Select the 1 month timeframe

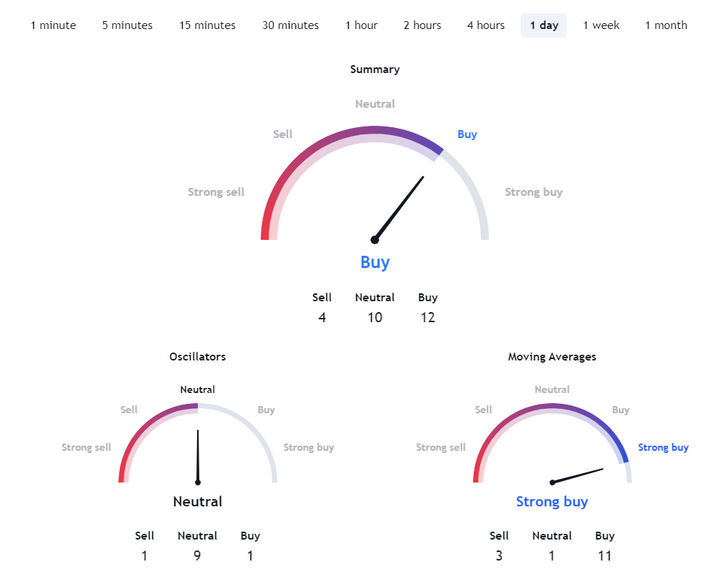pyautogui.click(x=666, y=25)
